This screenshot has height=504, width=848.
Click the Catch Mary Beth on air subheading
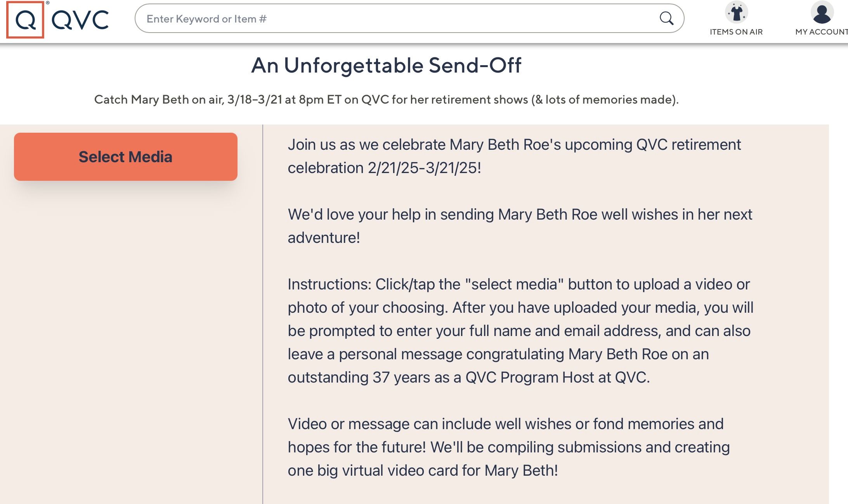click(x=386, y=100)
